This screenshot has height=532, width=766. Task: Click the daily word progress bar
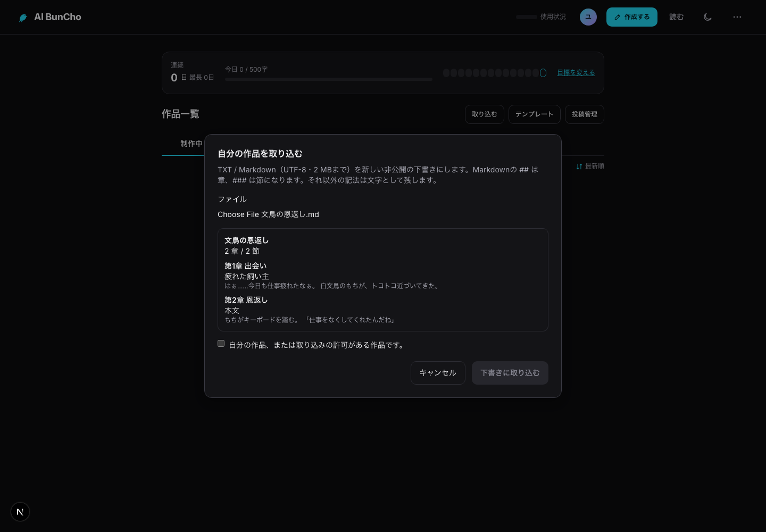(x=329, y=79)
